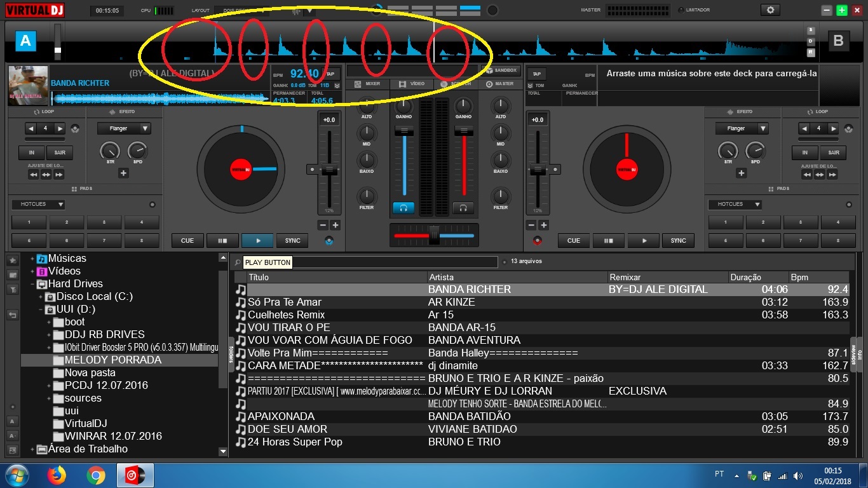Expand the Vídeos tree node

point(32,271)
